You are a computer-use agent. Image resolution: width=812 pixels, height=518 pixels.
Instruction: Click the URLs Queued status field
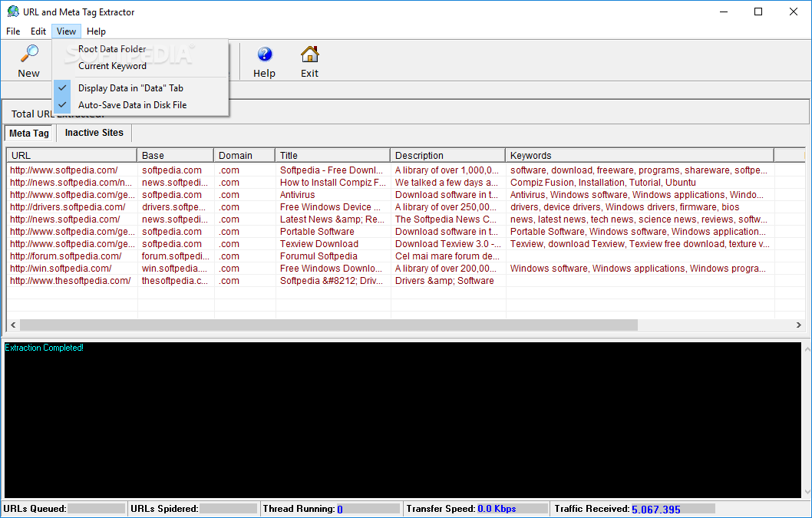[97, 509]
